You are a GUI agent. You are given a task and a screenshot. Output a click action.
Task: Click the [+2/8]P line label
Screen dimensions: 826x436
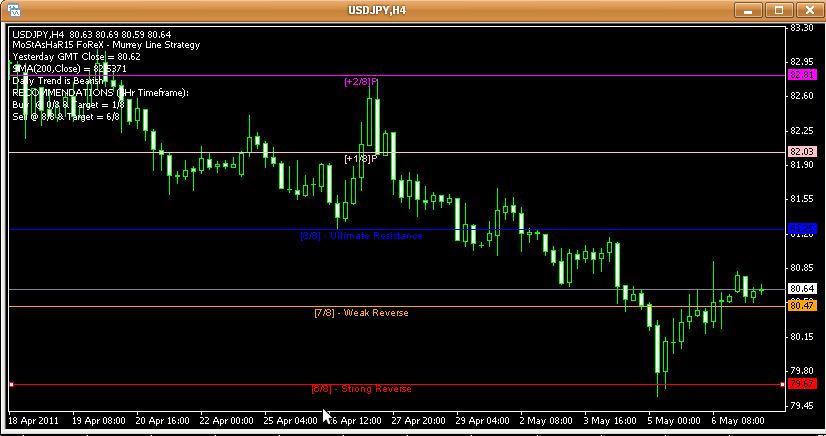pyautogui.click(x=361, y=82)
